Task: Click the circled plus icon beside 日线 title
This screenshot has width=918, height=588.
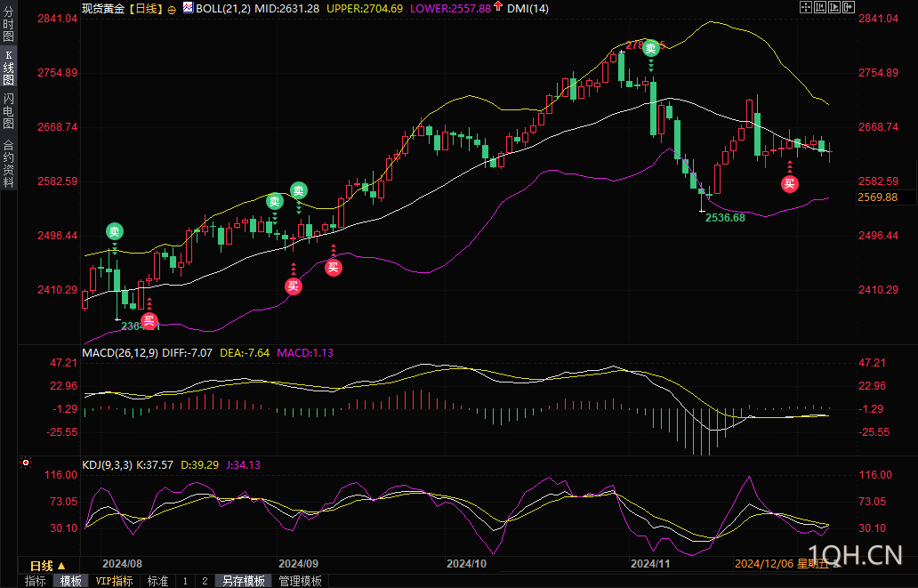Action: coord(172,9)
